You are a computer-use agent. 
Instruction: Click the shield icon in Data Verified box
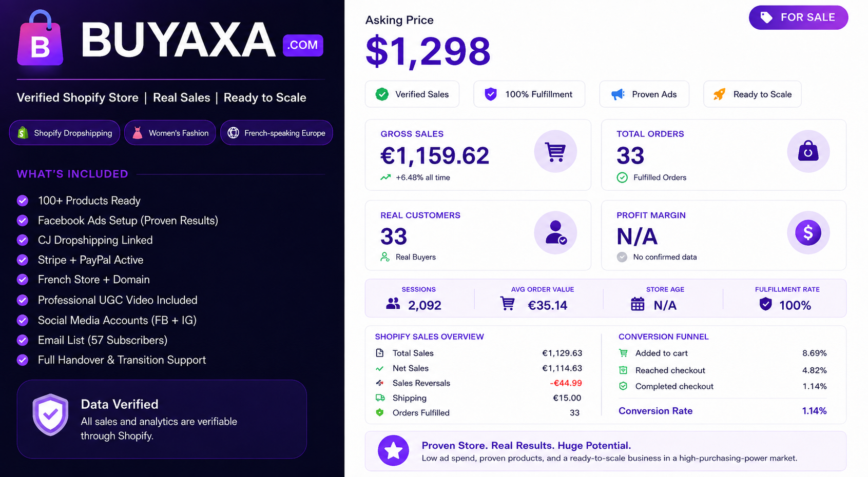50,414
